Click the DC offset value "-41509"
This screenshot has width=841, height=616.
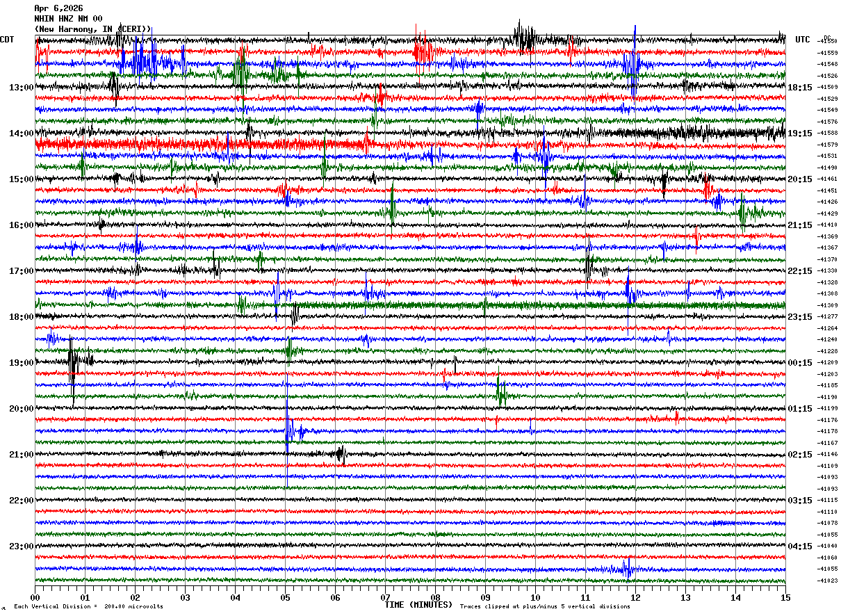point(827,87)
